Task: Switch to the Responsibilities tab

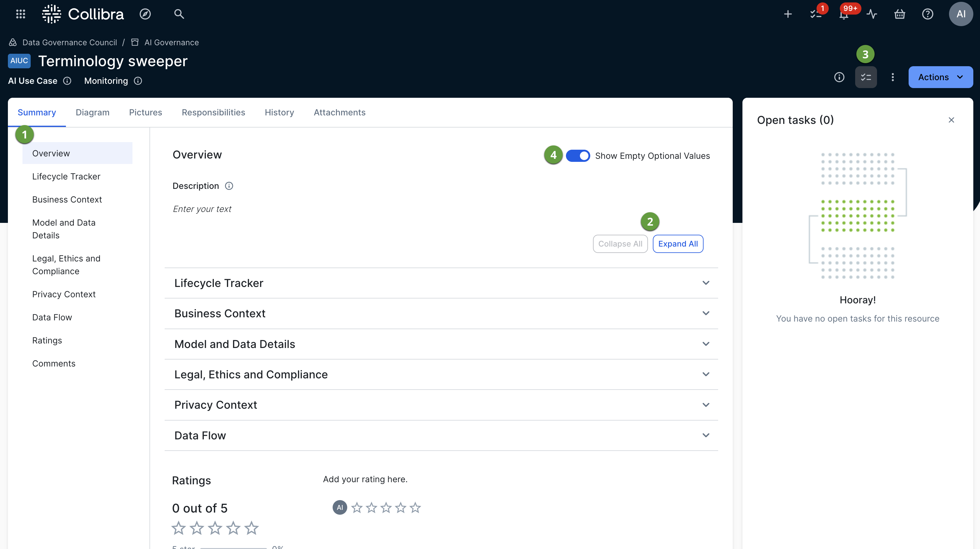Action: (x=213, y=113)
